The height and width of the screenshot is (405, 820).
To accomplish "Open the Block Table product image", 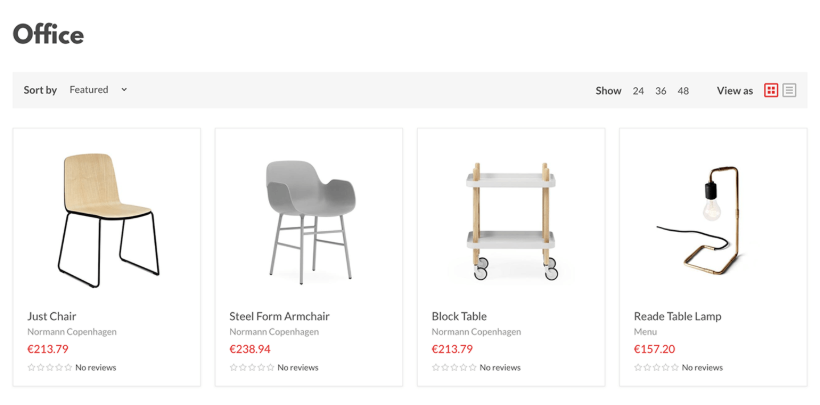I will (511, 216).
